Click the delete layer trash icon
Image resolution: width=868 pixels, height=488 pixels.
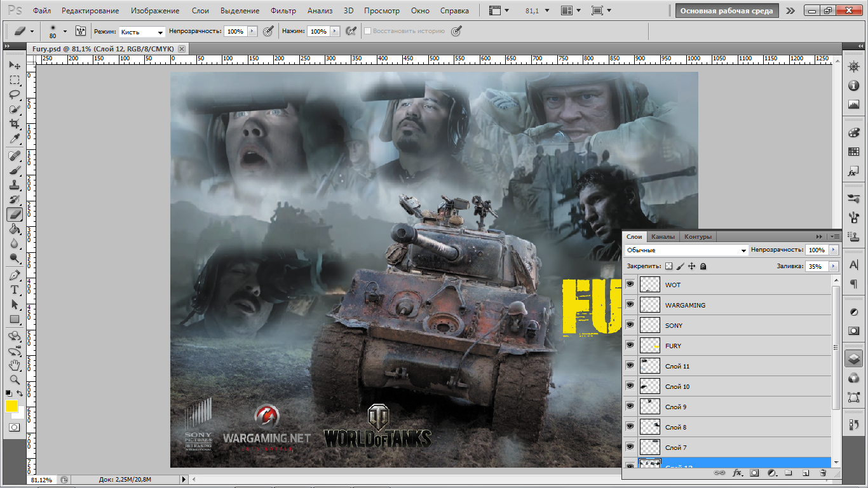823,473
